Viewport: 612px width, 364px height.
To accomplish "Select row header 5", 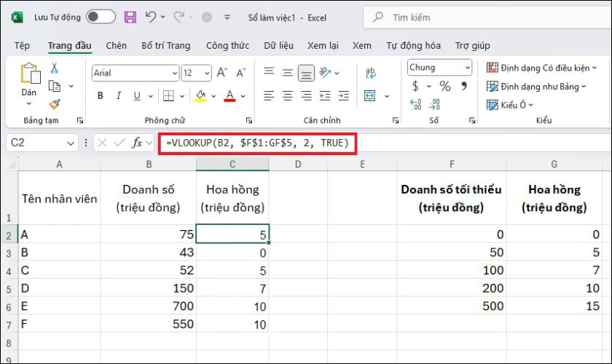I will tap(9, 289).
